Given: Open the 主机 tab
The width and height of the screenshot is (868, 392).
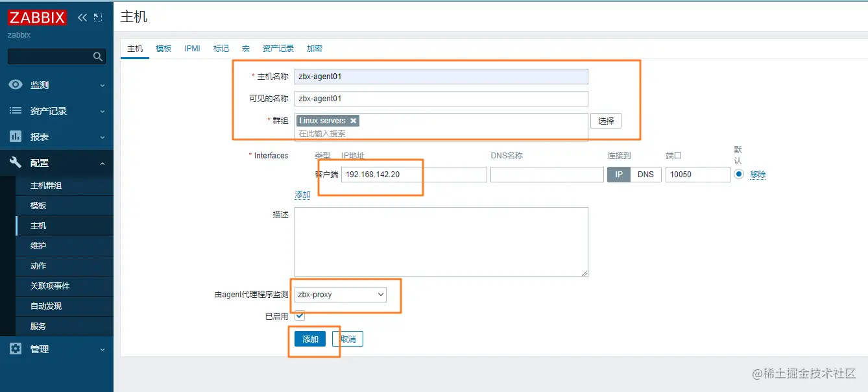Looking at the screenshot, I should [x=135, y=49].
